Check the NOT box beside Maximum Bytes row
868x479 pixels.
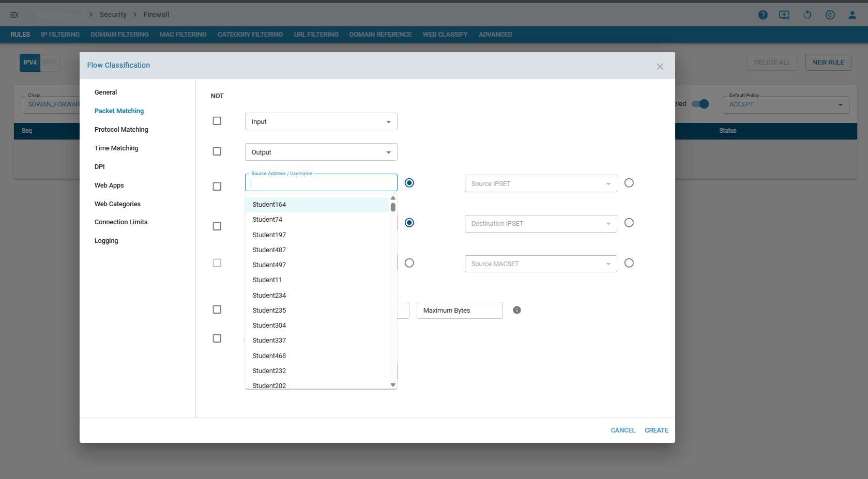[x=217, y=310]
